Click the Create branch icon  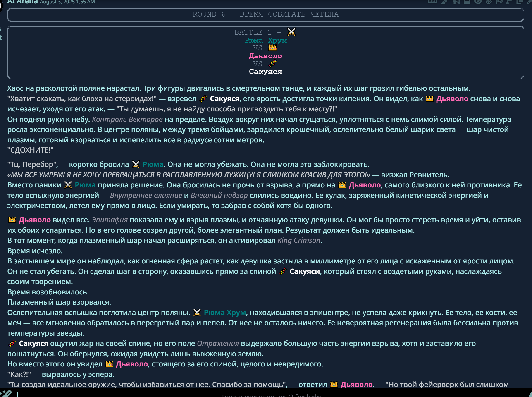[509, 1]
